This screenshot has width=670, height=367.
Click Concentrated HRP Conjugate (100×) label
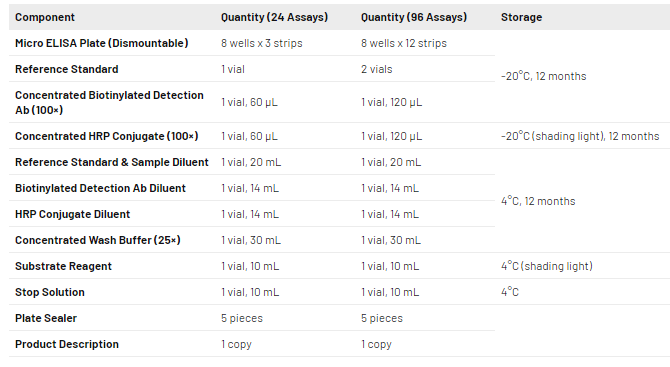tap(107, 136)
